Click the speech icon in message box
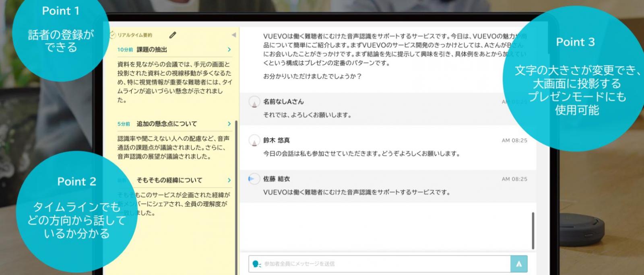644x275 pixels. [256, 264]
